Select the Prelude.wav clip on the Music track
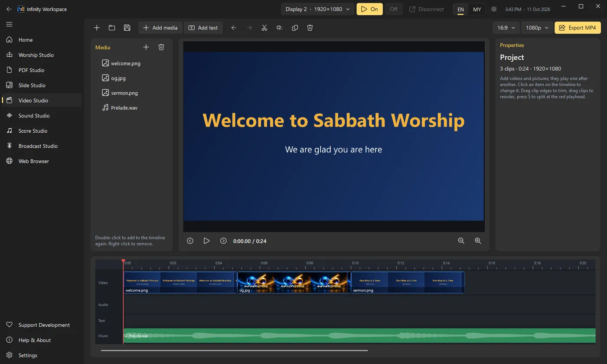607x364 pixels. (x=359, y=336)
